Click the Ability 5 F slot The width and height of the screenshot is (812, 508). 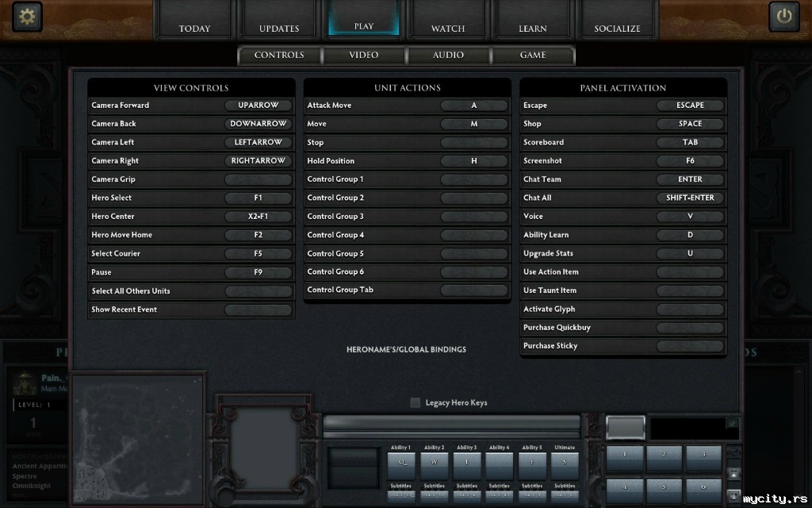click(x=532, y=465)
